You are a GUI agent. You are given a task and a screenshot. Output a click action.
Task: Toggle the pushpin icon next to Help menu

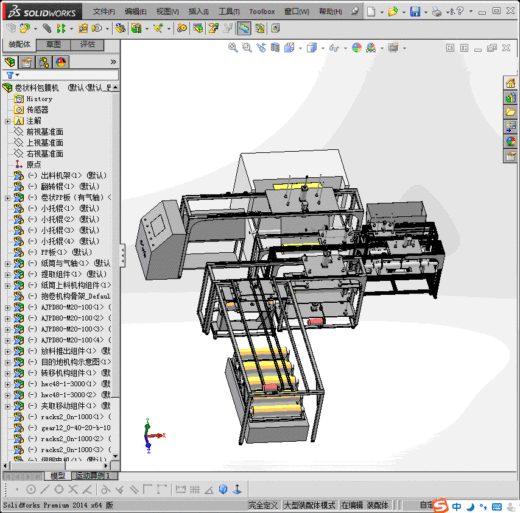[x=355, y=12]
